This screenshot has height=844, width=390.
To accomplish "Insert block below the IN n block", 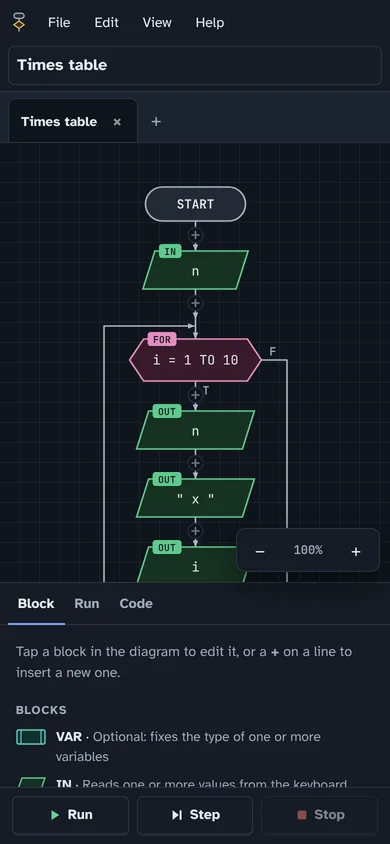I will 195,303.
